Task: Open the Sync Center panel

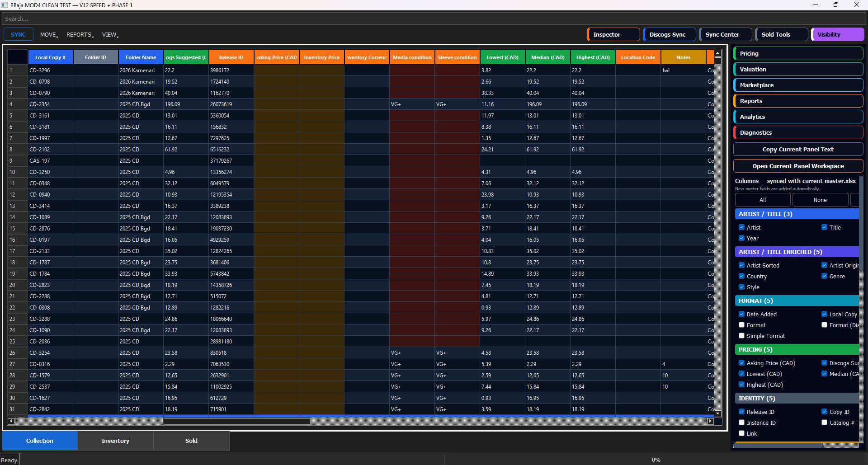Action: pyautogui.click(x=726, y=34)
